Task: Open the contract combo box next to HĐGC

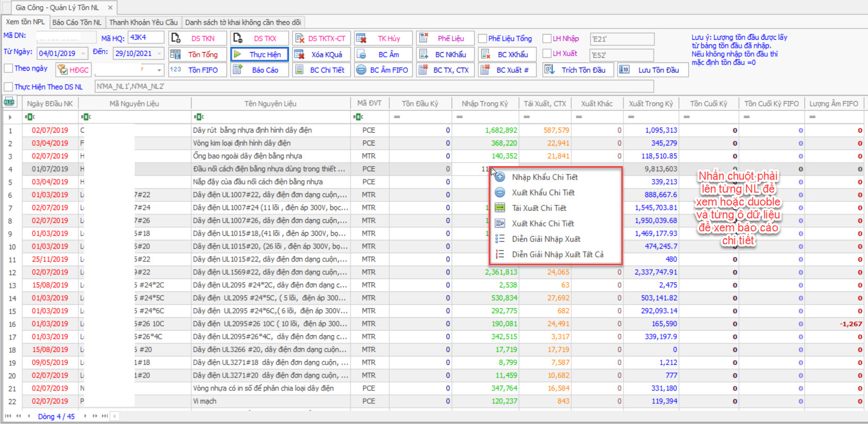Action: 159,70
